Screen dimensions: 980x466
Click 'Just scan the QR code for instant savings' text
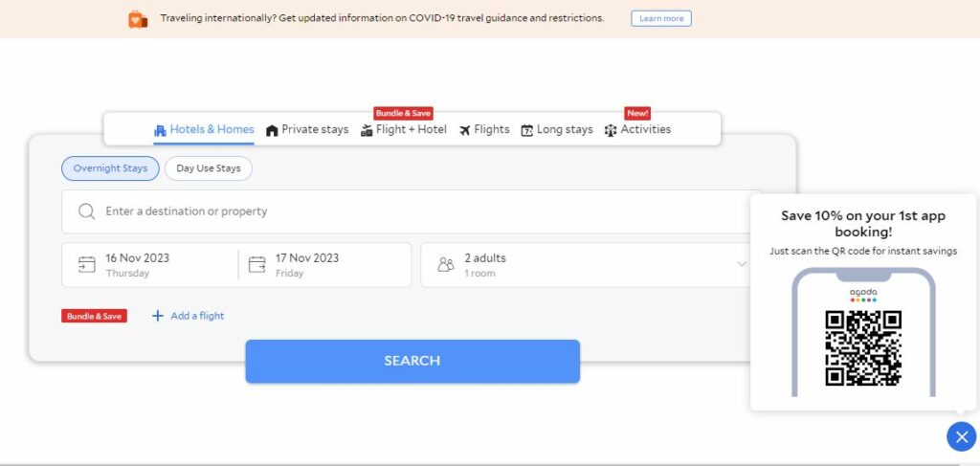(x=863, y=251)
